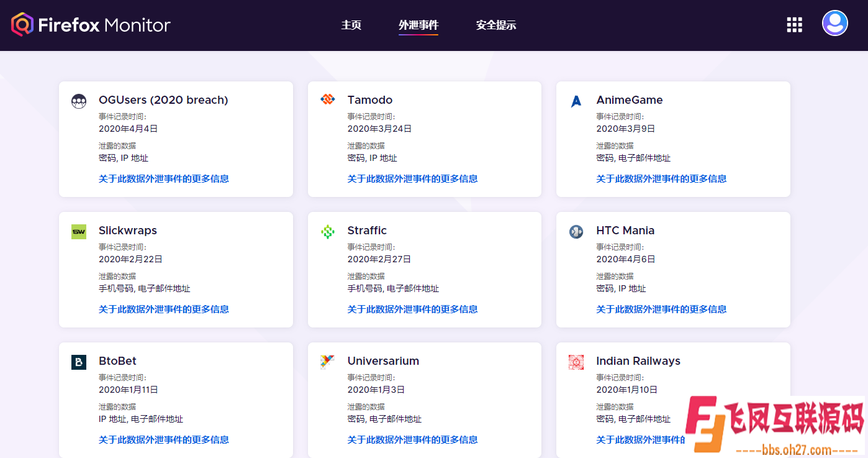The height and width of the screenshot is (458, 868).
Task: Click AnimeGame leaked data 密码, 电子邮件地址
Action: pos(633,158)
